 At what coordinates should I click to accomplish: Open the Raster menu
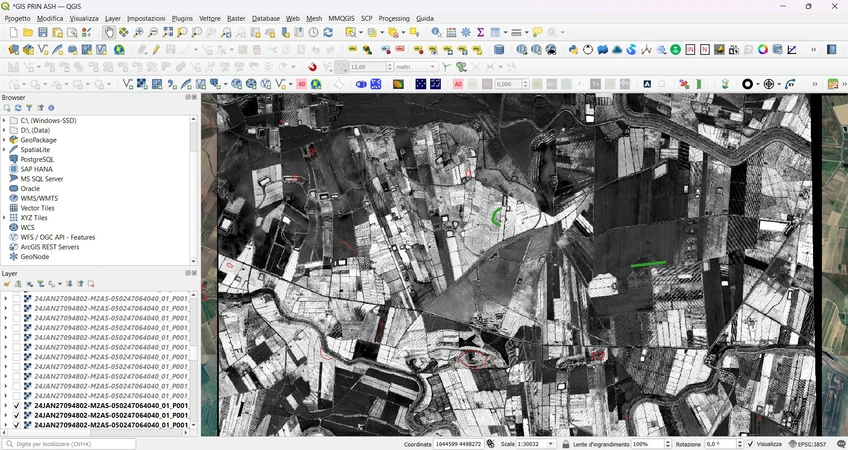click(x=236, y=18)
